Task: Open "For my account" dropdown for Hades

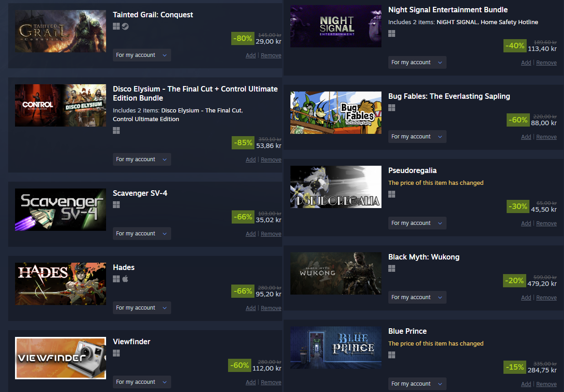Action: tap(142, 308)
